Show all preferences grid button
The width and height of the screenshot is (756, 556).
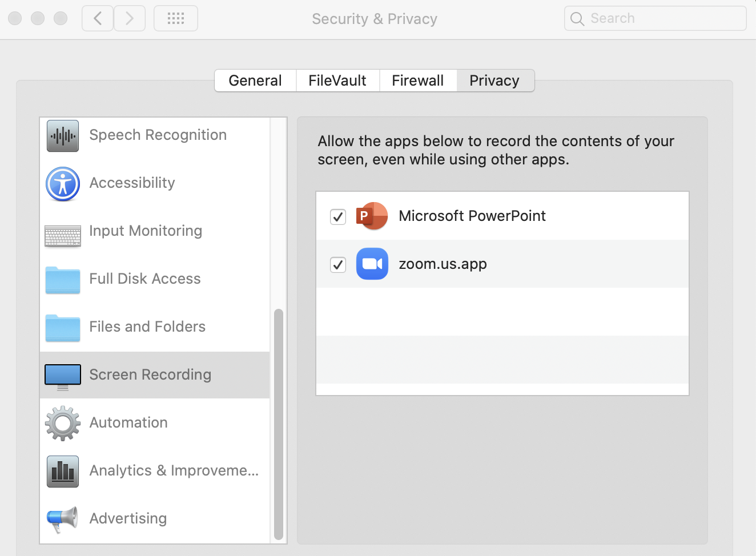(176, 18)
